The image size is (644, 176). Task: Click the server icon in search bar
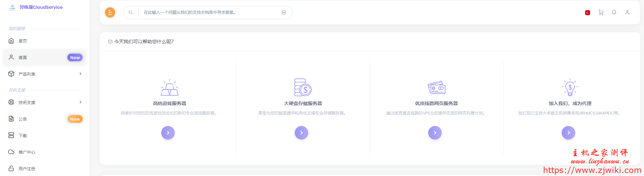[x=284, y=12]
